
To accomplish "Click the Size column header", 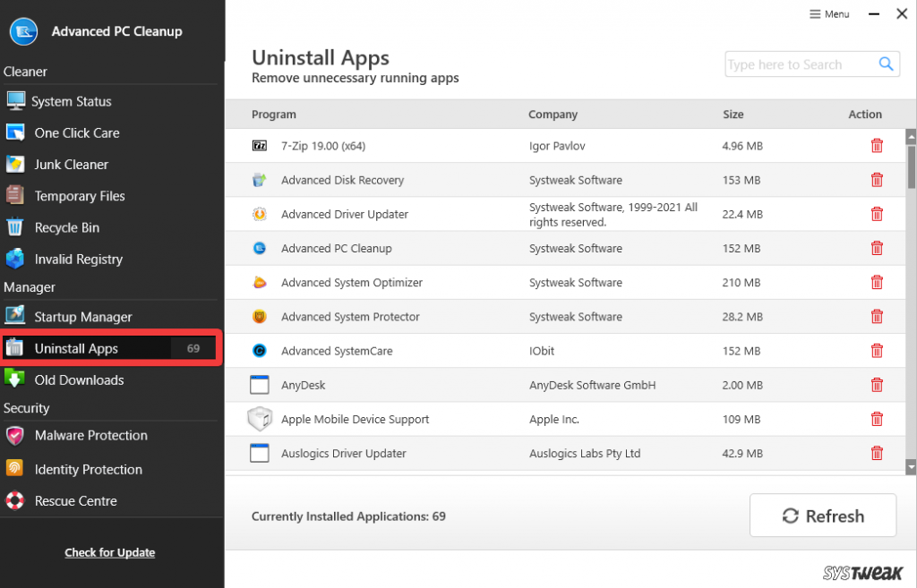I will tap(733, 115).
